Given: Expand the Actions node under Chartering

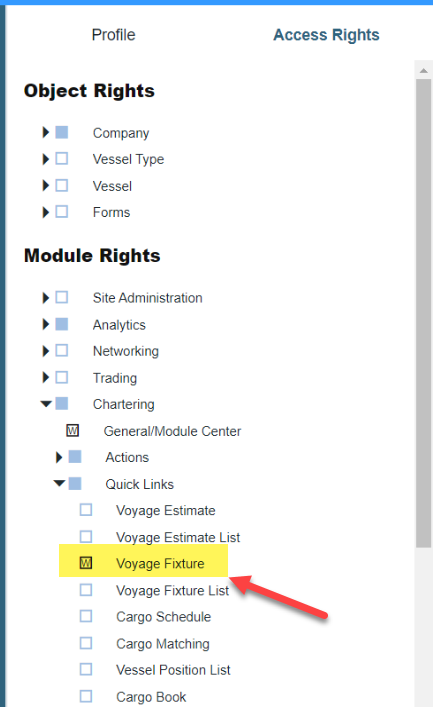Looking at the screenshot, I should coord(59,457).
